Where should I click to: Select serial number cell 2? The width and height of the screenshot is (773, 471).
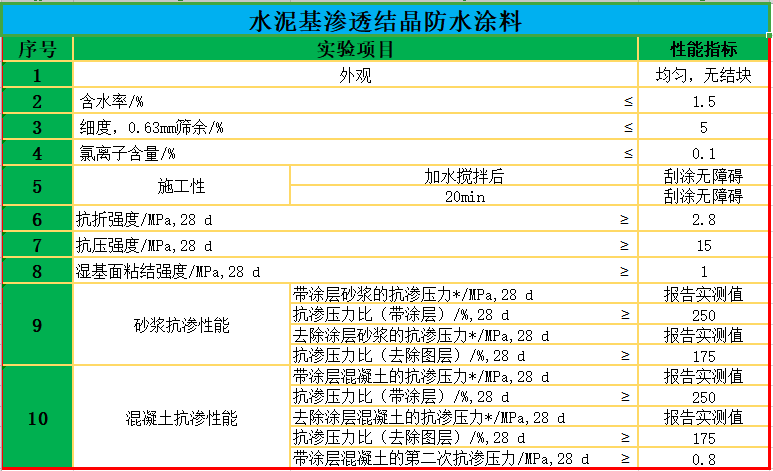tap(37, 101)
